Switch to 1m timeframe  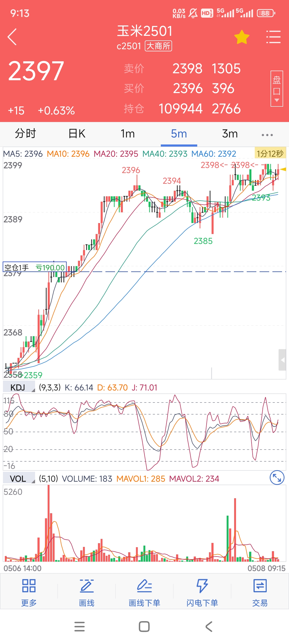pos(128,133)
